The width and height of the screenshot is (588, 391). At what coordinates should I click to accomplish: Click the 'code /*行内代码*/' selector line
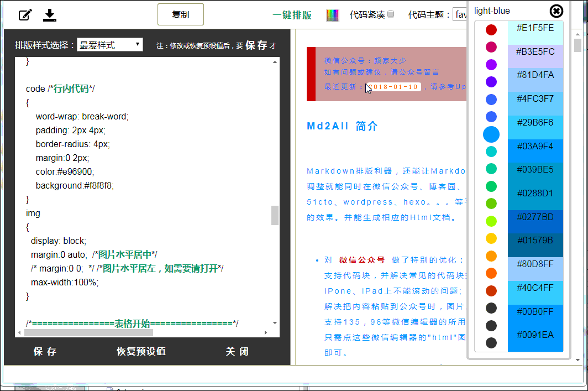pos(60,88)
